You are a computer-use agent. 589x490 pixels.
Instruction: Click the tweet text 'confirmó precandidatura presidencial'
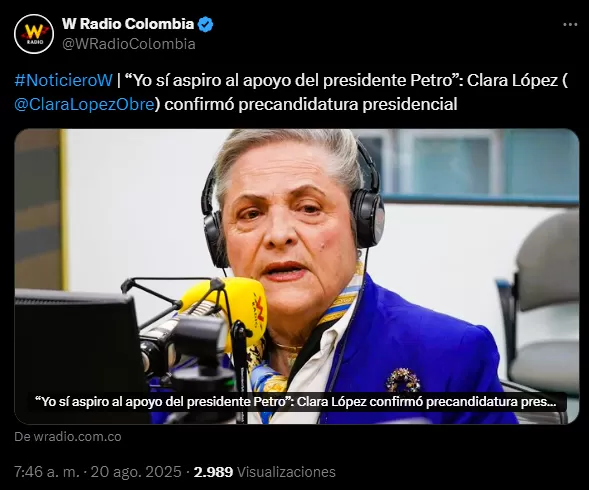click(x=311, y=104)
